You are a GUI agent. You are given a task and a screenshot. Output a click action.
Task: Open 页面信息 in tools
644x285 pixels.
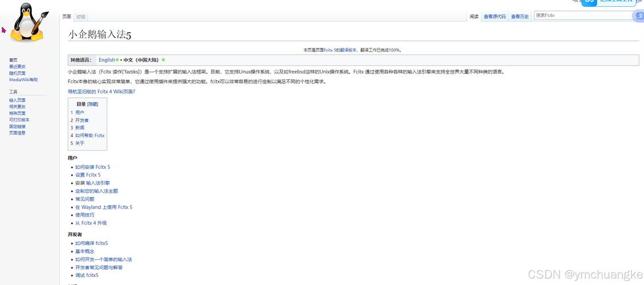coord(17,133)
